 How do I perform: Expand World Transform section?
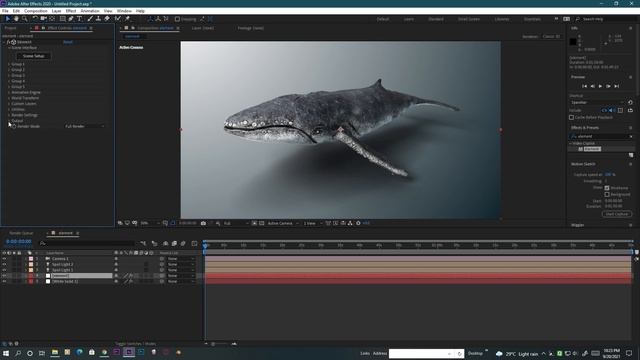(9, 98)
